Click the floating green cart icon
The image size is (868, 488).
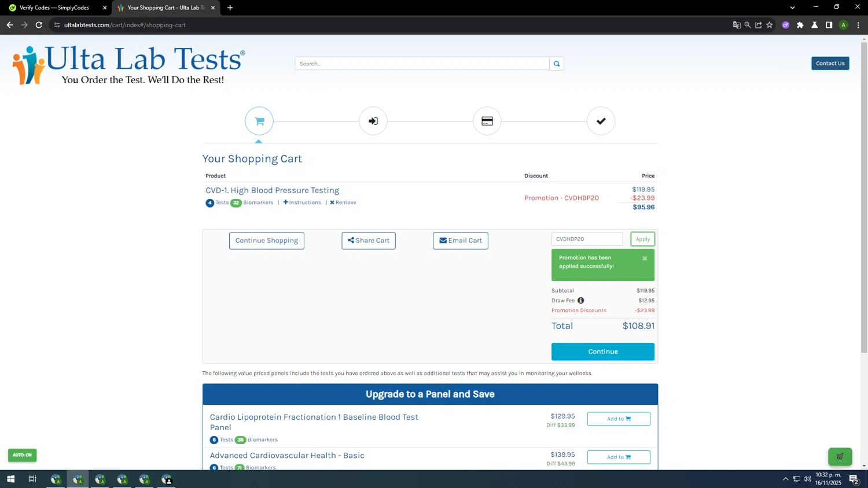coord(840,456)
